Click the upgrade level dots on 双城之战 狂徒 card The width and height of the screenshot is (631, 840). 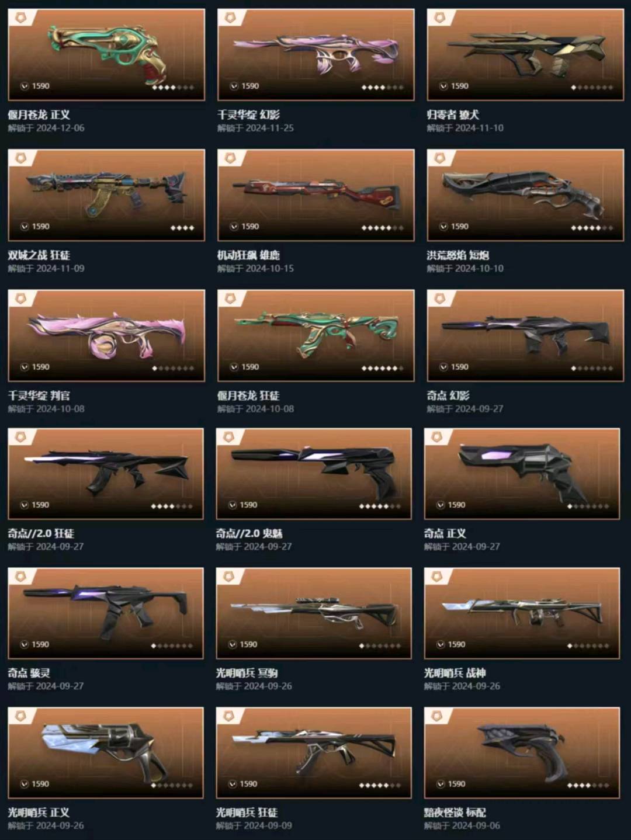(182, 228)
